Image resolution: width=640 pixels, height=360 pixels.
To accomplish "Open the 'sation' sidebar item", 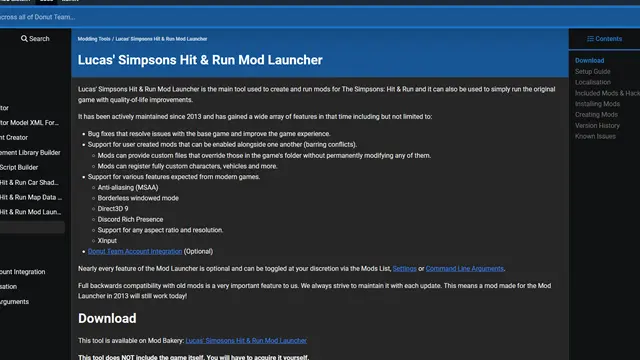I will (9, 287).
